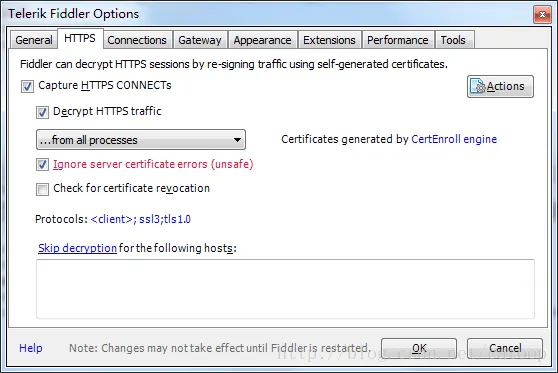Open the Connections tab
This screenshot has height=373, width=558.
coord(137,40)
